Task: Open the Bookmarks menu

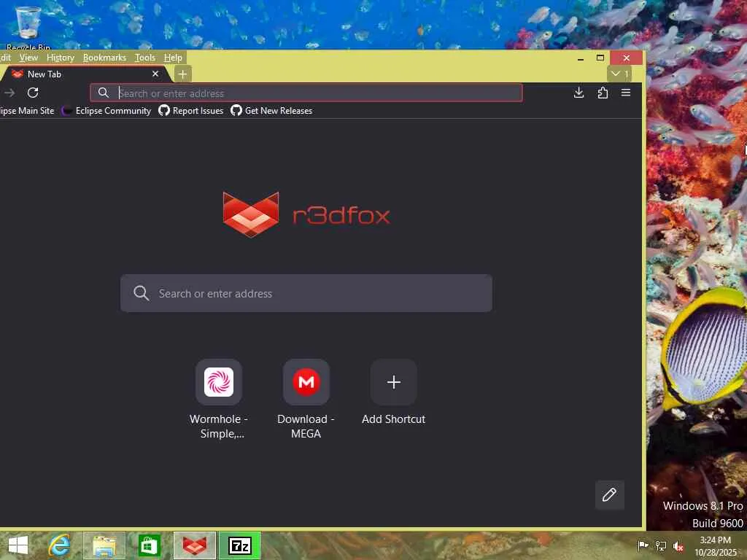Action: click(x=104, y=58)
